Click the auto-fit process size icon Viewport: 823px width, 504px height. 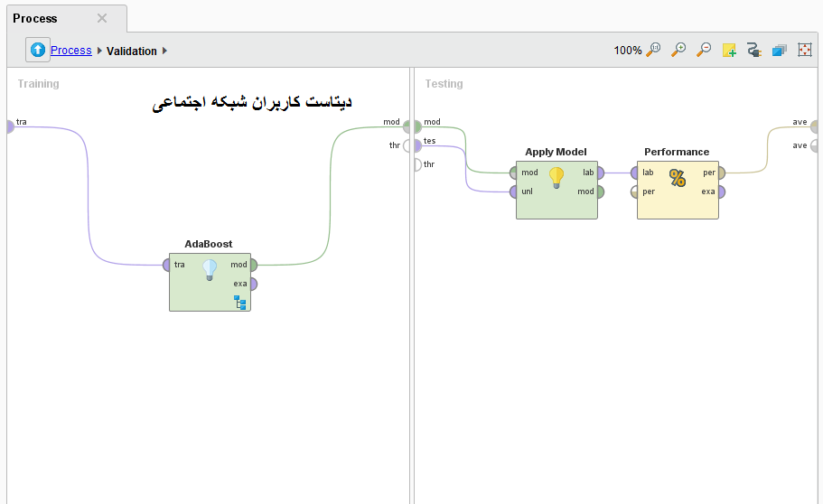[x=805, y=51]
